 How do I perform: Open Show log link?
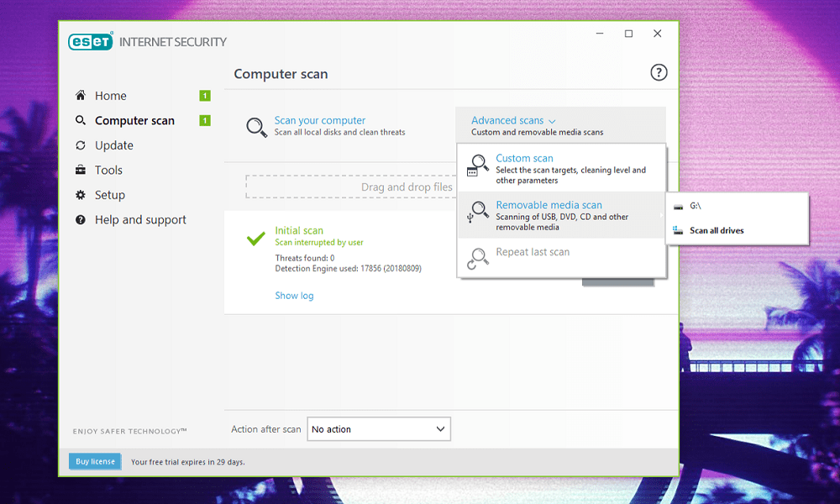tap(294, 296)
